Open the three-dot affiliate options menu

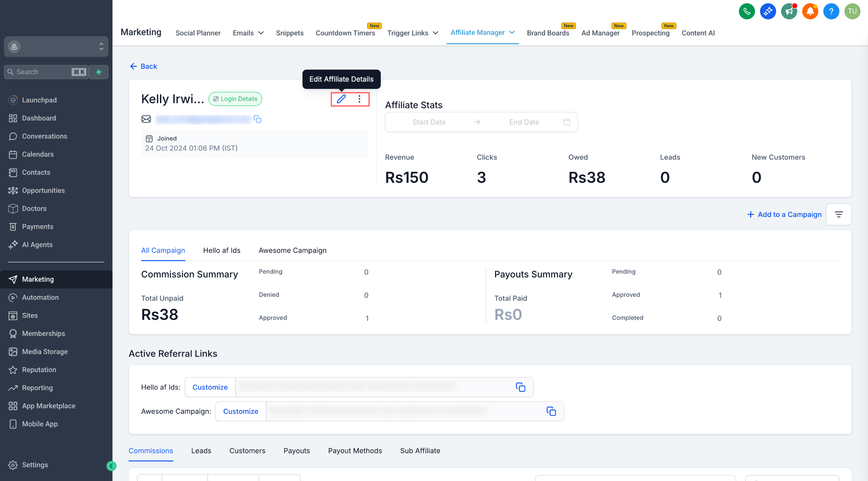(359, 99)
